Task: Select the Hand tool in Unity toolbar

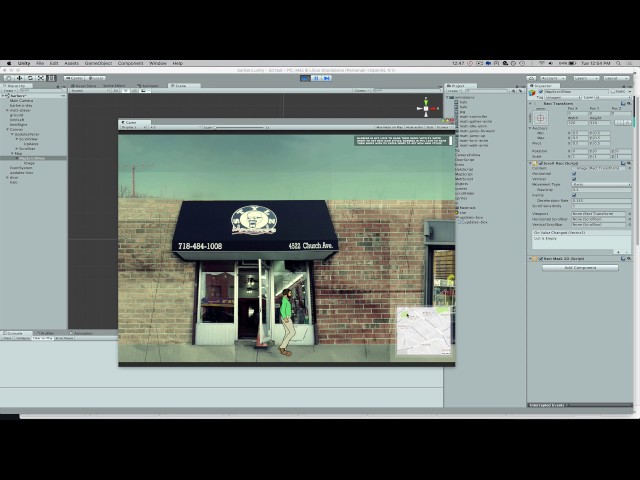Action: pyautogui.click(x=9, y=78)
